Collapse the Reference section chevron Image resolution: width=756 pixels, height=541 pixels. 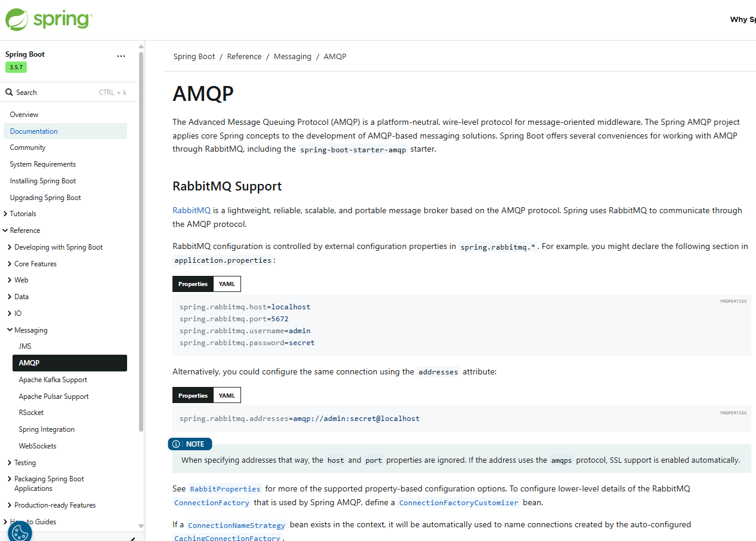pyautogui.click(x=5, y=230)
